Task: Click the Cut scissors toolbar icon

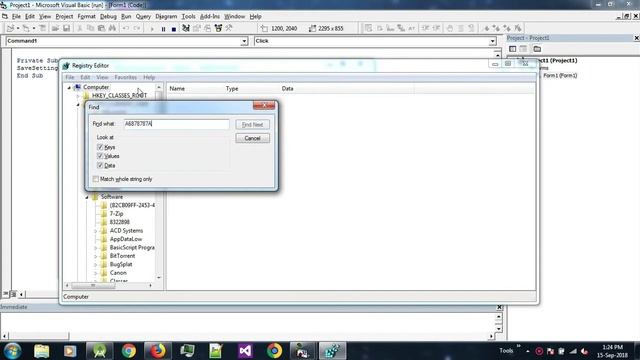Action: point(80,28)
